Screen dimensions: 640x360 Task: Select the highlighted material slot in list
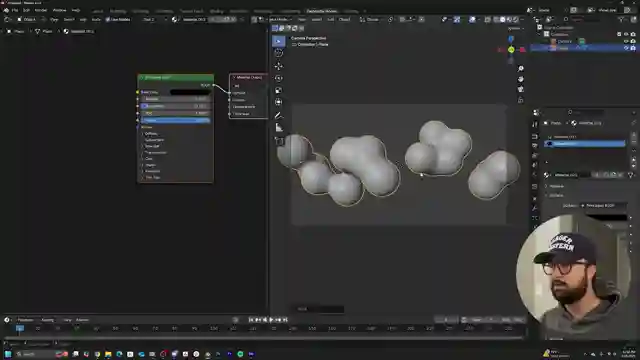click(584, 144)
